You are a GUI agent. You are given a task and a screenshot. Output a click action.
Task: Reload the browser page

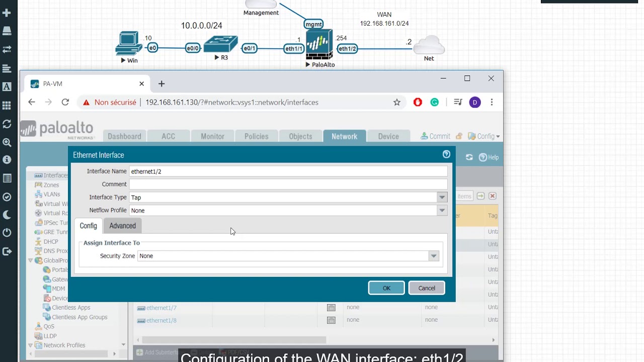coord(65,102)
